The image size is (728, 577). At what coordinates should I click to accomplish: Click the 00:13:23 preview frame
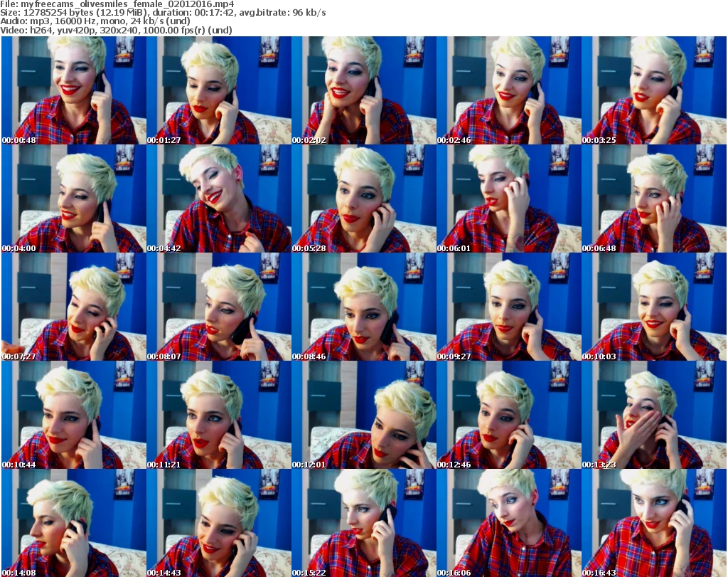[654, 415]
